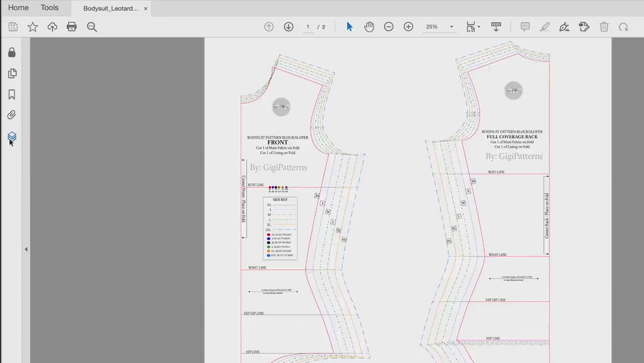Screen dimensions: 644x363
Task: Select the Highlight text tool
Action: pyautogui.click(x=544, y=26)
